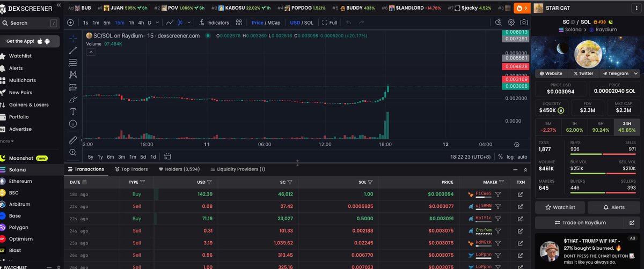Select candlestick chart style
Viewport: 644px width, 269px height.
[180, 23]
